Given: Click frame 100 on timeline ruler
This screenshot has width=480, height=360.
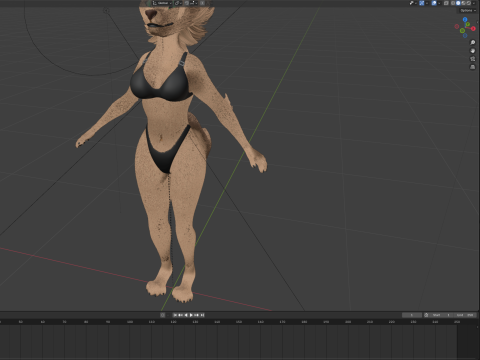Looking at the screenshot, I should click(x=130, y=322).
